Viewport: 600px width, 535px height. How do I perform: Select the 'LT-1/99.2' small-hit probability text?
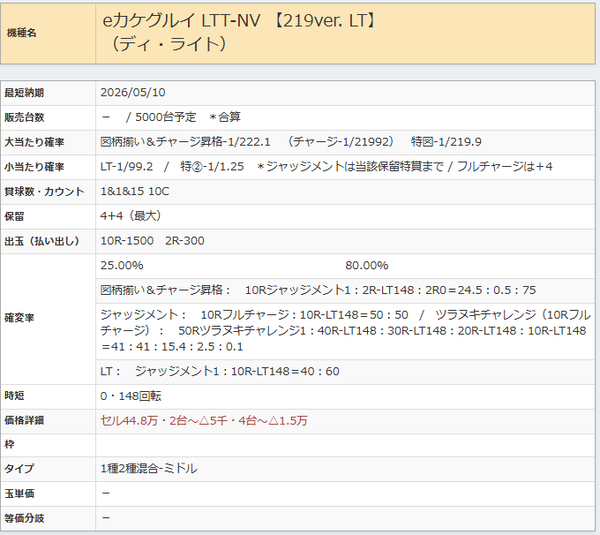click(127, 166)
